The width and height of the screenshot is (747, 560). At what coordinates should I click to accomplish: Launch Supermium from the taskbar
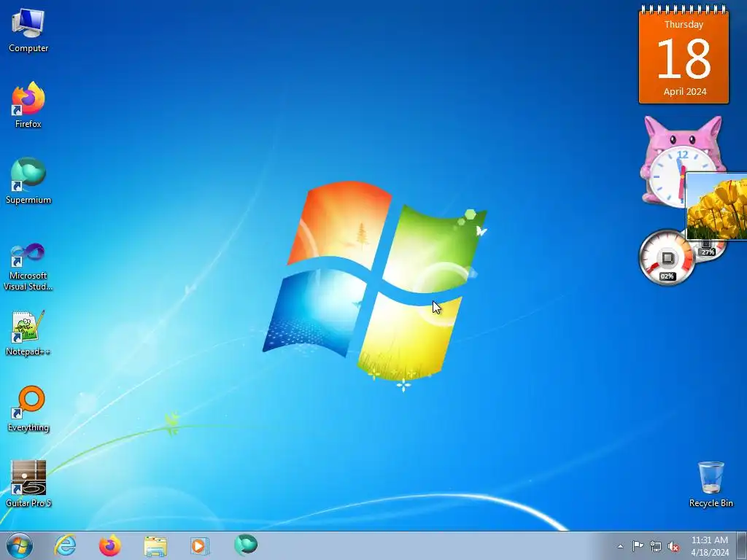pyautogui.click(x=246, y=545)
